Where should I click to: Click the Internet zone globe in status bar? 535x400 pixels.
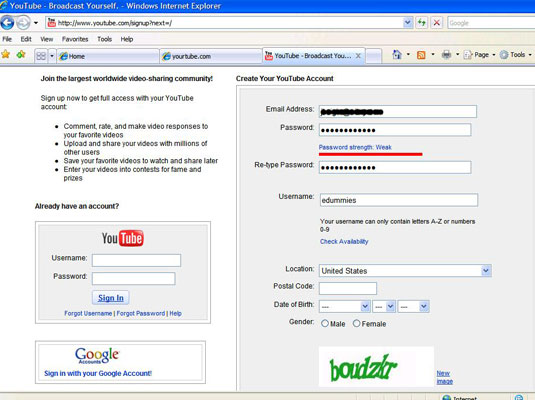tap(446, 398)
